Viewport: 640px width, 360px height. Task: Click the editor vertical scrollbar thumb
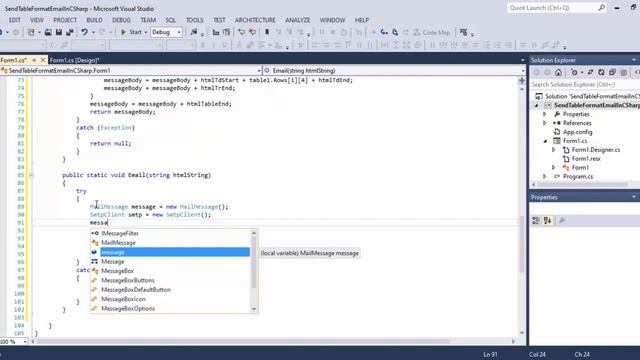coord(522,244)
